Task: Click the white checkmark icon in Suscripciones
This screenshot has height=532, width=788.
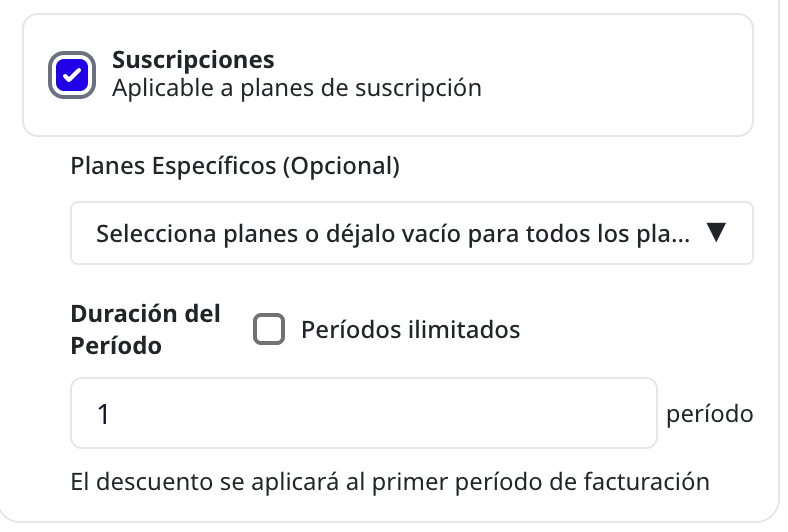Action: point(72,75)
